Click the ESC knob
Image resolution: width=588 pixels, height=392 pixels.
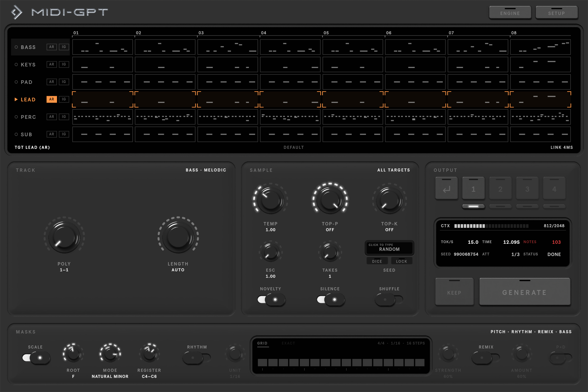[x=270, y=252]
